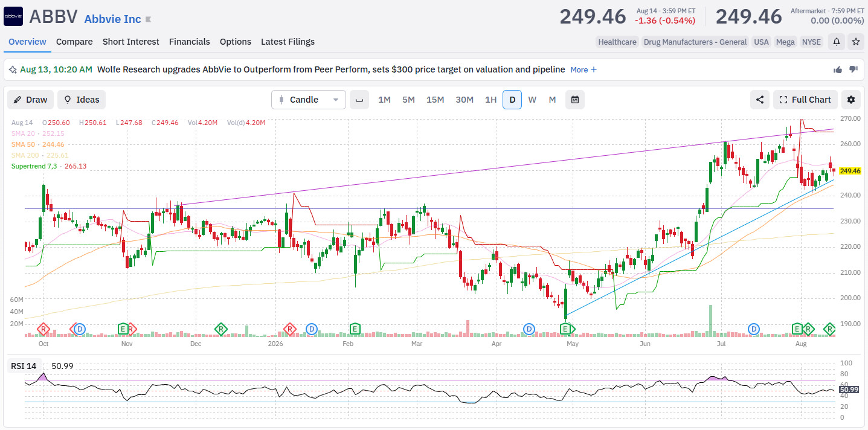The image size is (868, 430).
Task: Click the RSI 14 panel label
Action: pyautogui.click(x=24, y=366)
